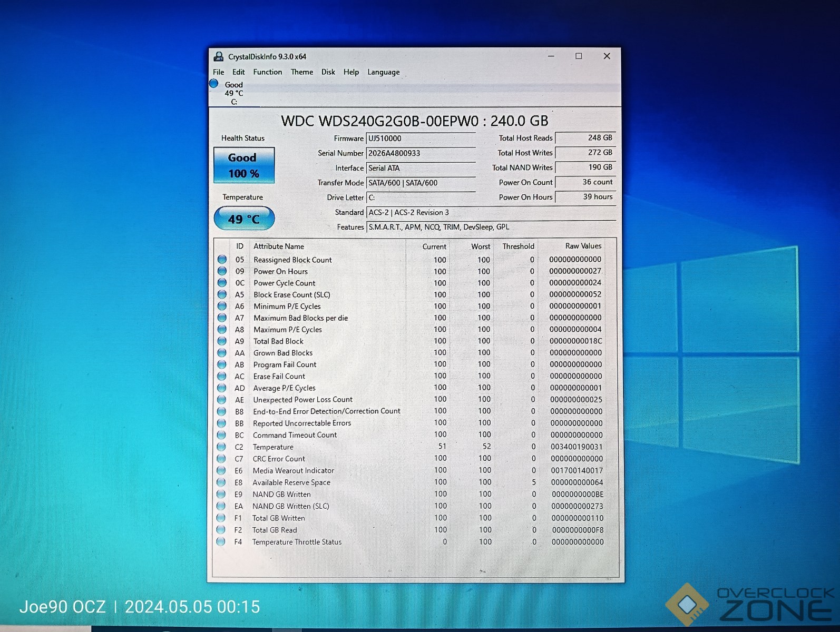Click status icon of Temperature Throttle Status

(x=221, y=541)
